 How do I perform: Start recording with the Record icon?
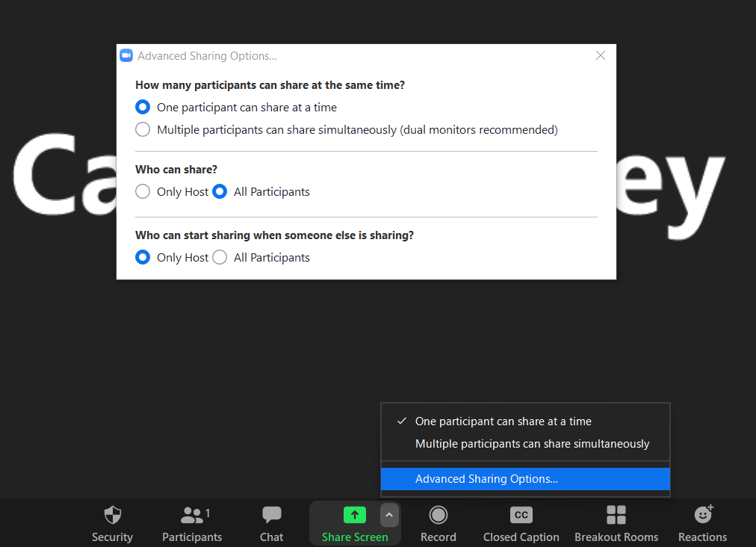438,515
